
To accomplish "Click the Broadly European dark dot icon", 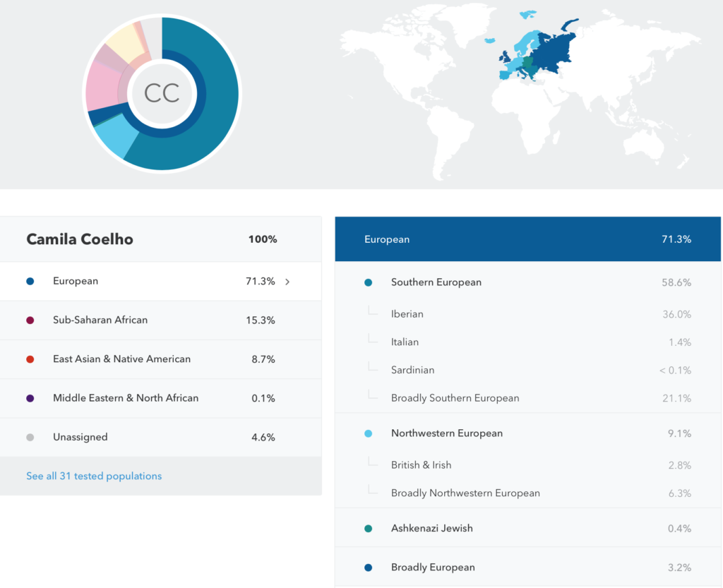I will [368, 566].
